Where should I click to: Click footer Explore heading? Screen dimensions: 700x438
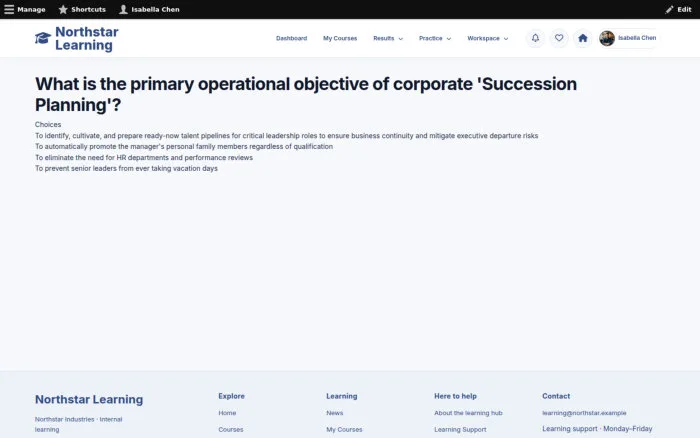point(231,396)
